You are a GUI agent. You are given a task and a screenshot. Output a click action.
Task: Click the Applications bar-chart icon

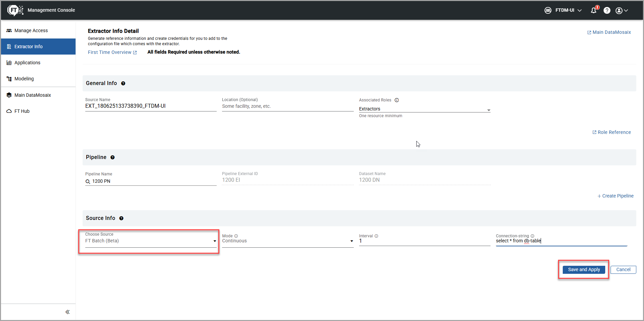coord(9,63)
